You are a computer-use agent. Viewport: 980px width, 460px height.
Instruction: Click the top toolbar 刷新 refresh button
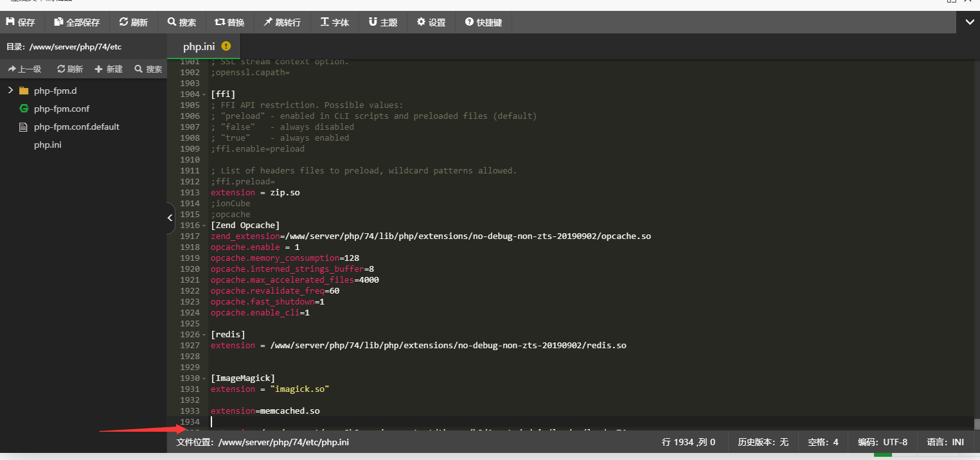(134, 22)
